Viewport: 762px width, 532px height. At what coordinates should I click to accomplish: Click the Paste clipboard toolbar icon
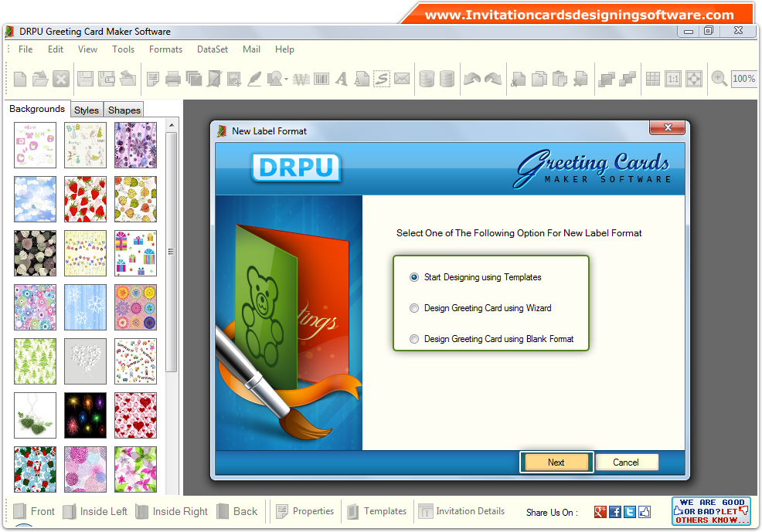pos(560,79)
